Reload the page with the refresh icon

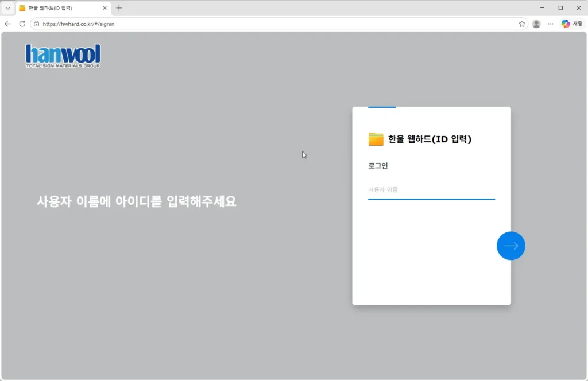tap(22, 24)
